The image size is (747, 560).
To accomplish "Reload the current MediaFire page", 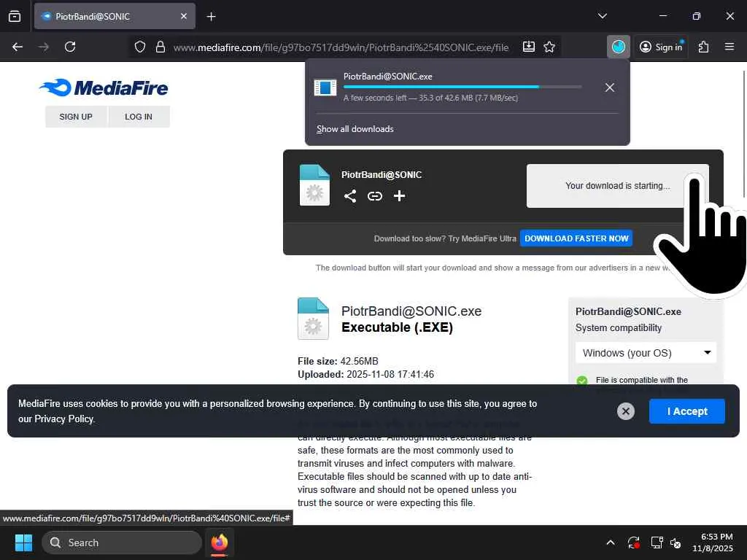I will 70,47.
